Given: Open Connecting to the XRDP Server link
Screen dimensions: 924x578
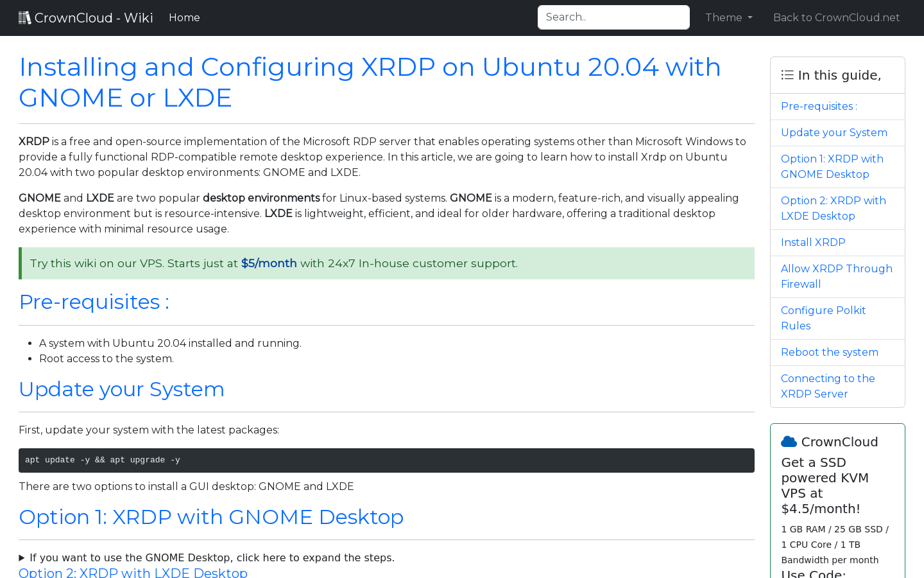Looking at the screenshot, I should tap(827, 386).
